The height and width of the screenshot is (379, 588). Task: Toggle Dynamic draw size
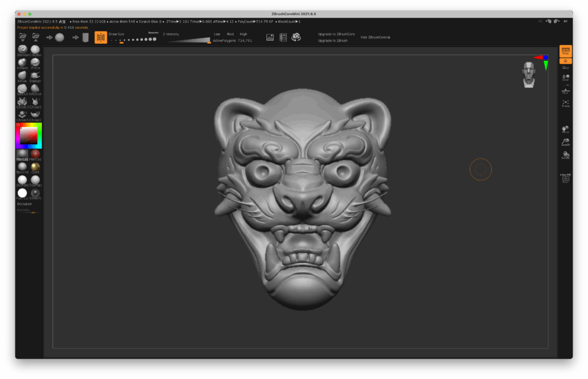click(153, 33)
